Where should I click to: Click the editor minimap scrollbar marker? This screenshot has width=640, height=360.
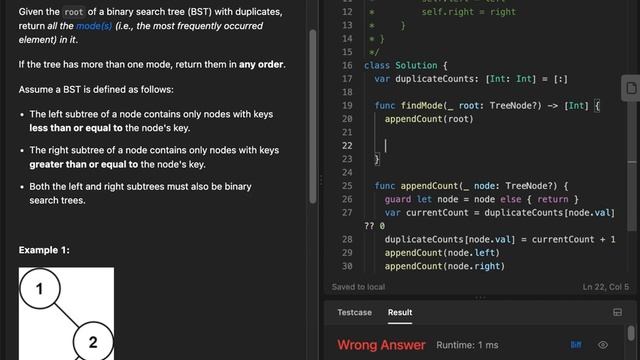coord(632,162)
